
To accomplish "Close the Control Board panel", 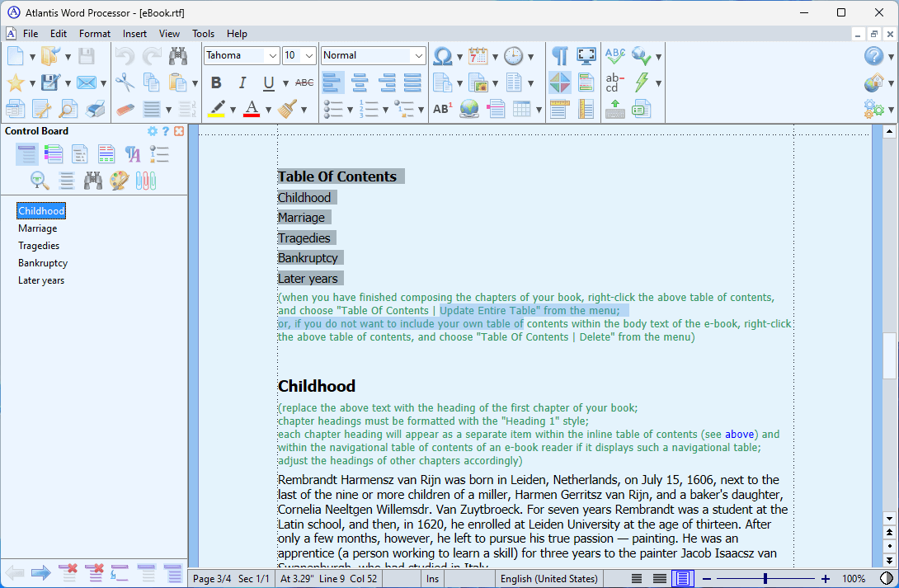I will click(179, 131).
